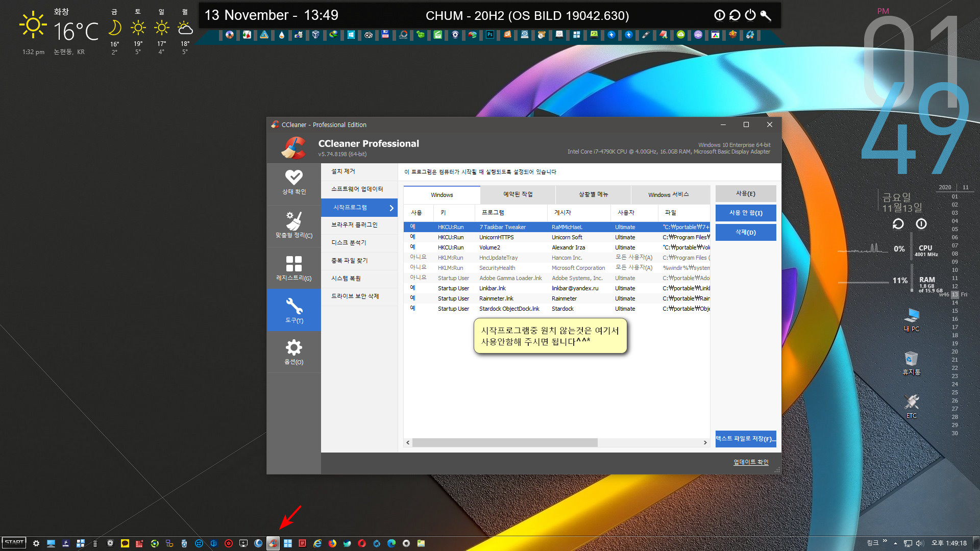Launch Microsoft Edge from the taskbar
Screen dimensions: 980x551
coord(391,543)
